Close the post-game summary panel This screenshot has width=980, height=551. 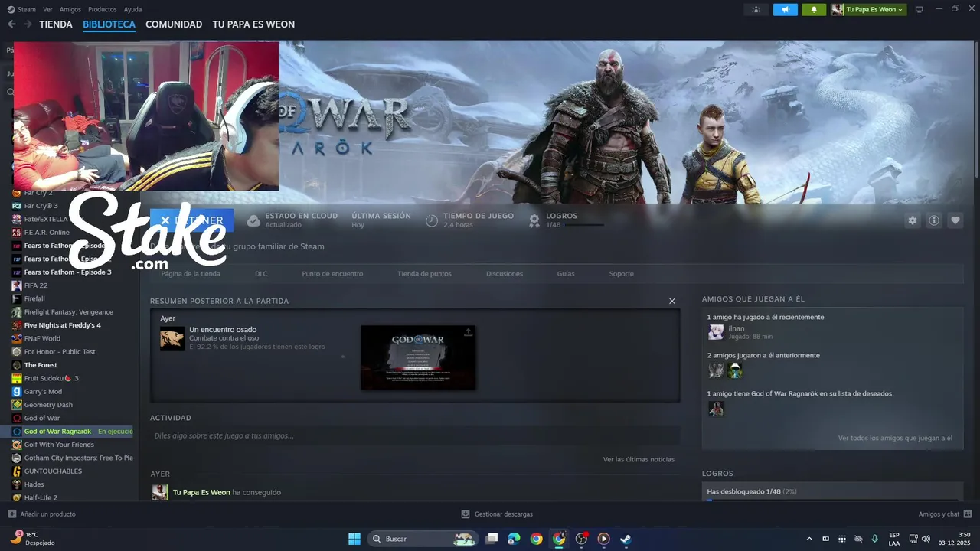point(672,301)
